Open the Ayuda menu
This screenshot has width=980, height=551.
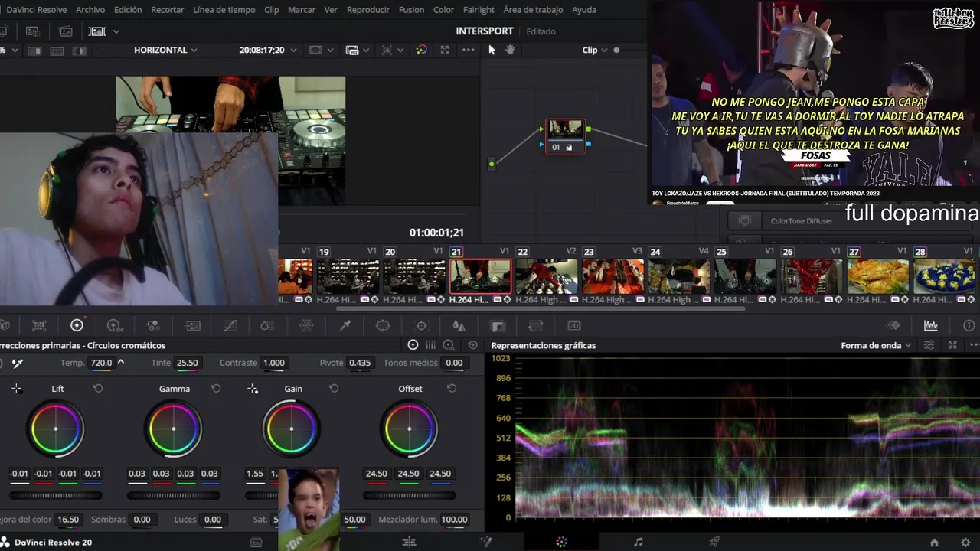tap(584, 10)
